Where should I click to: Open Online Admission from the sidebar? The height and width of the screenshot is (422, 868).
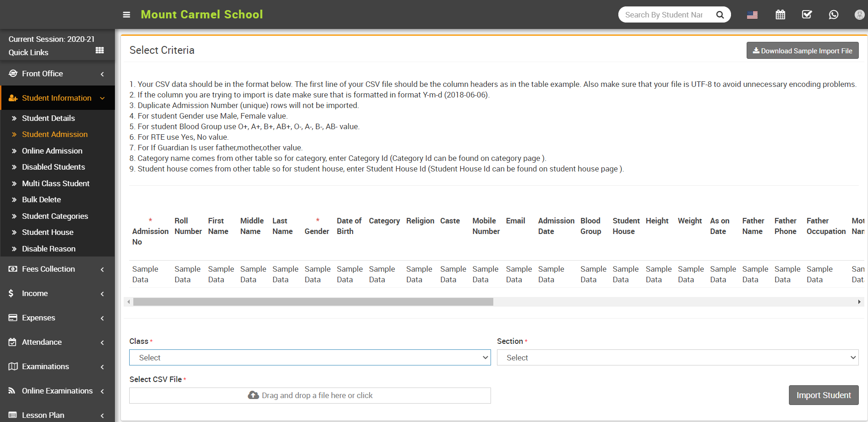point(52,150)
